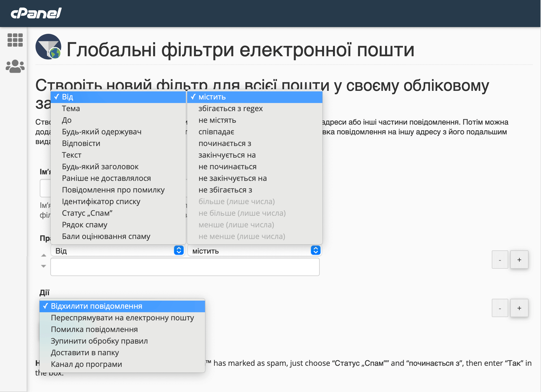Open the 'містить' match type dropdown
541x392 pixels.
click(255, 251)
